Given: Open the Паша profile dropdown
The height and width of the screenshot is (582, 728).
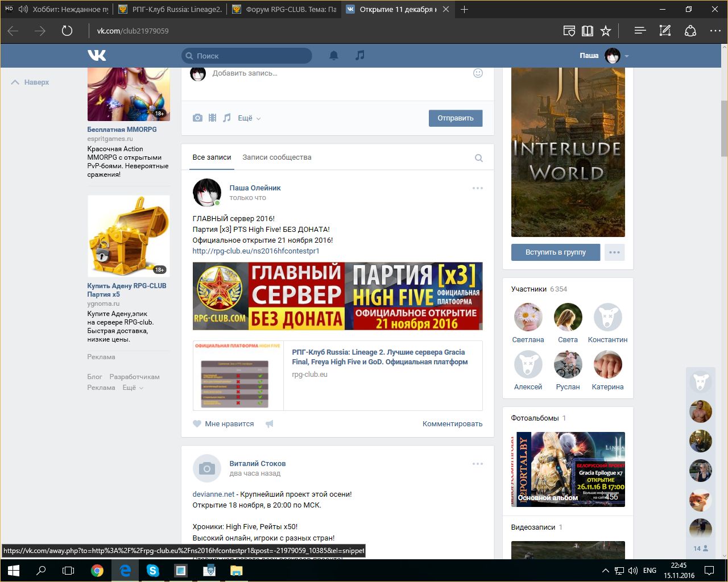Looking at the screenshot, I should (604, 56).
